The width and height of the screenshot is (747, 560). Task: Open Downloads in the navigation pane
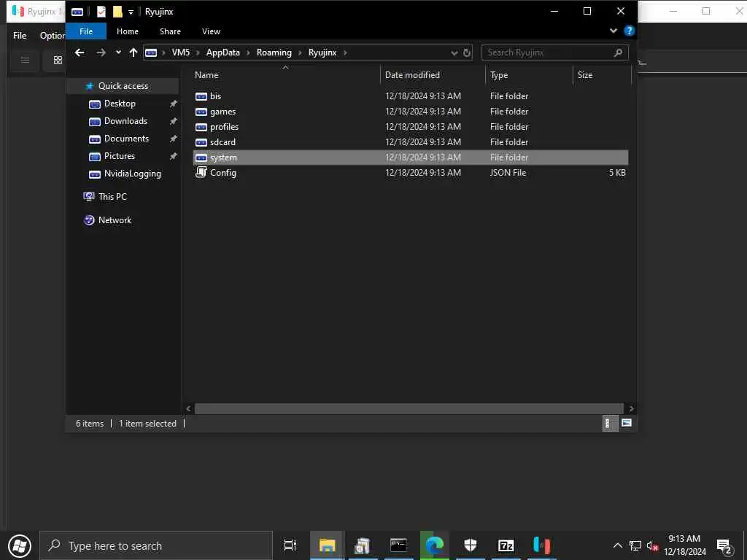point(125,121)
